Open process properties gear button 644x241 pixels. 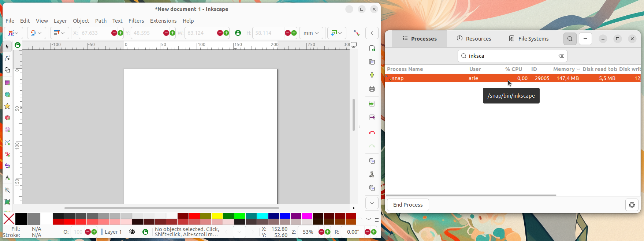[x=632, y=205]
